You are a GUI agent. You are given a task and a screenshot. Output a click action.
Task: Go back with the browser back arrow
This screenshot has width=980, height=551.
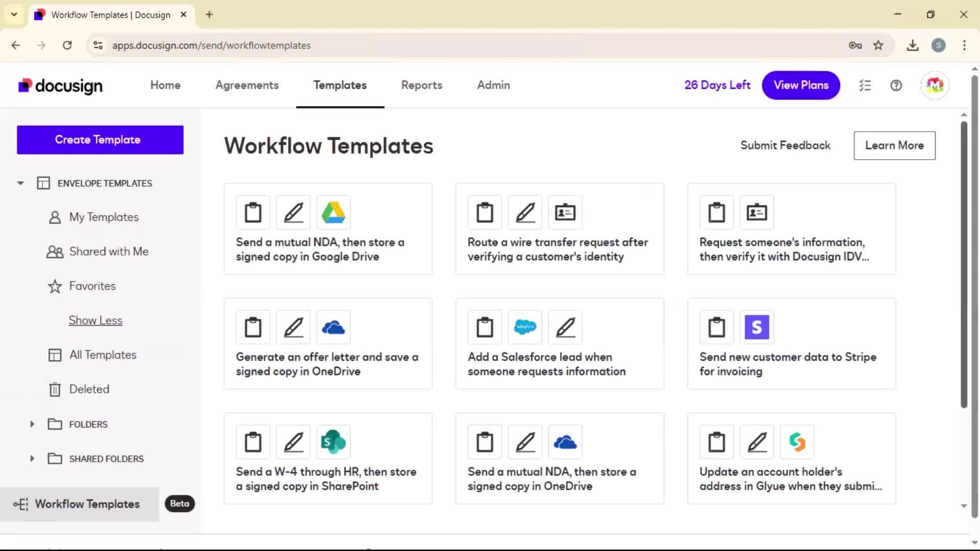click(x=16, y=45)
